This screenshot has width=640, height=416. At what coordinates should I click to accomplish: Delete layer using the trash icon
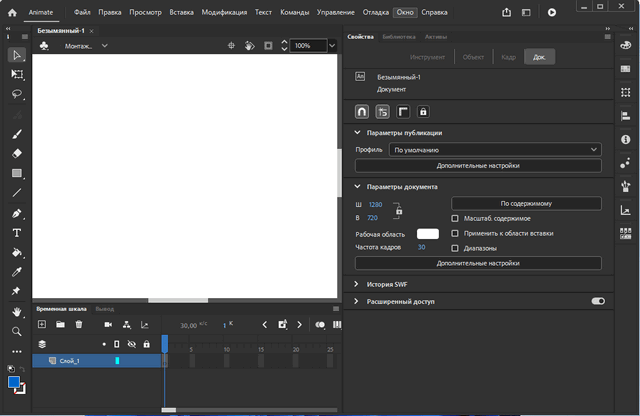[78, 325]
